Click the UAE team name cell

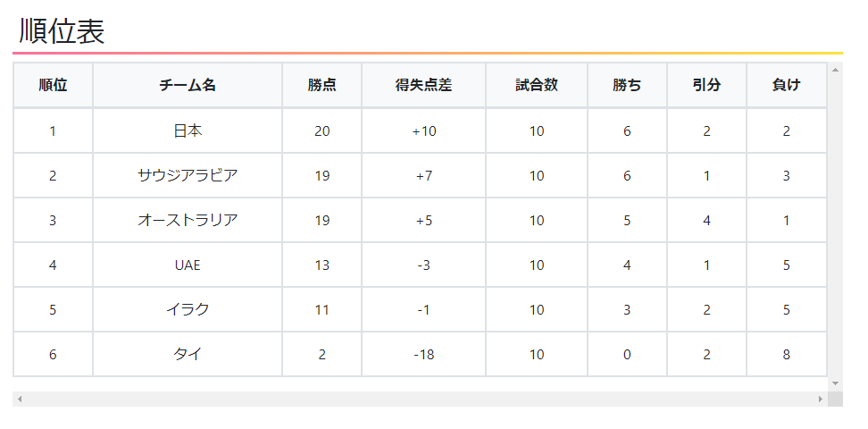click(188, 265)
